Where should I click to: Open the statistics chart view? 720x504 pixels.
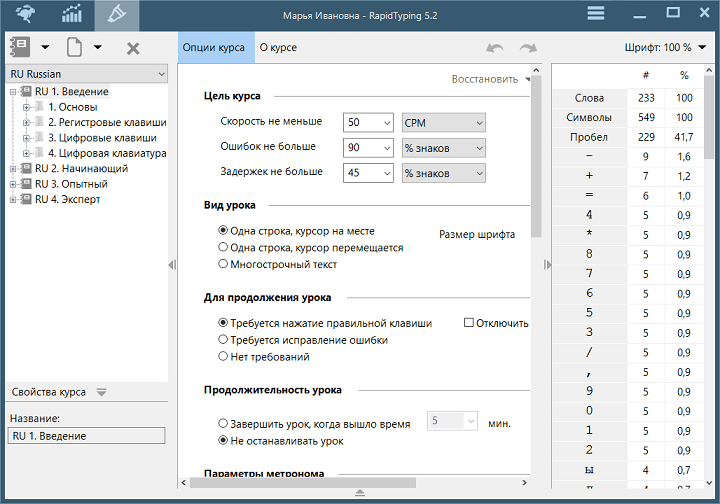coord(72,14)
